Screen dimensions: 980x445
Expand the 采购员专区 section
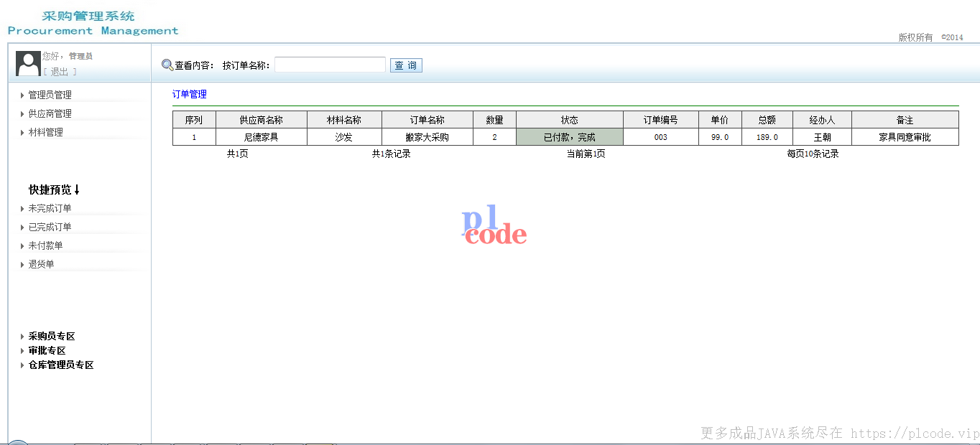point(52,336)
